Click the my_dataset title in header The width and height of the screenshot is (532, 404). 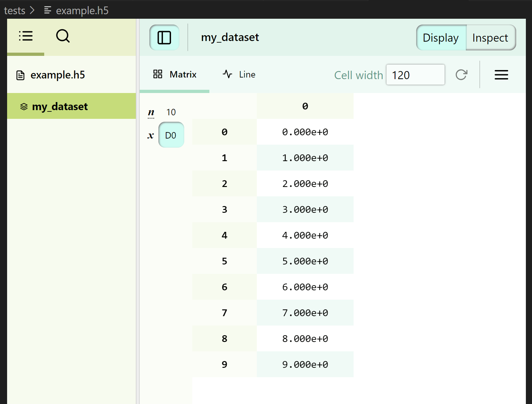[x=230, y=37]
